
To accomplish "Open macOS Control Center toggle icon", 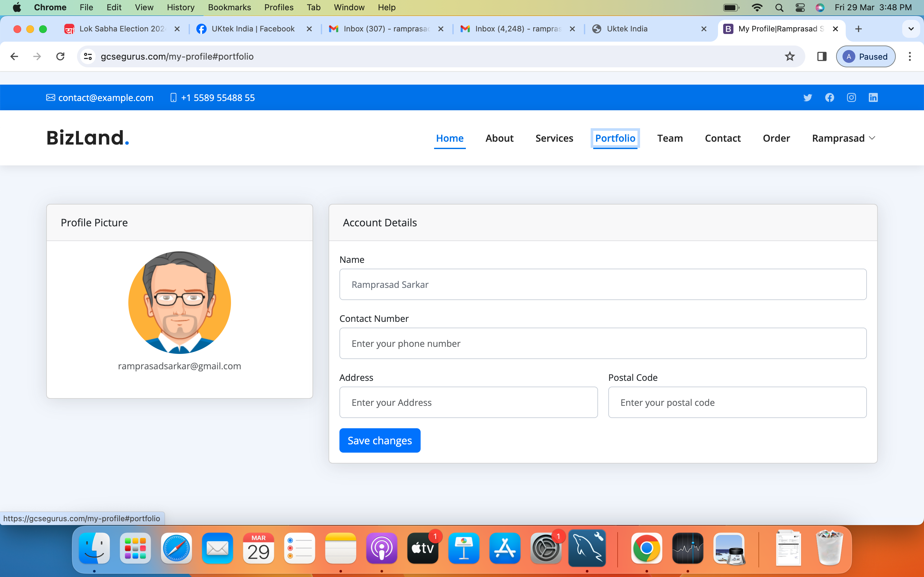I will pyautogui.click(x=800, y=7).
